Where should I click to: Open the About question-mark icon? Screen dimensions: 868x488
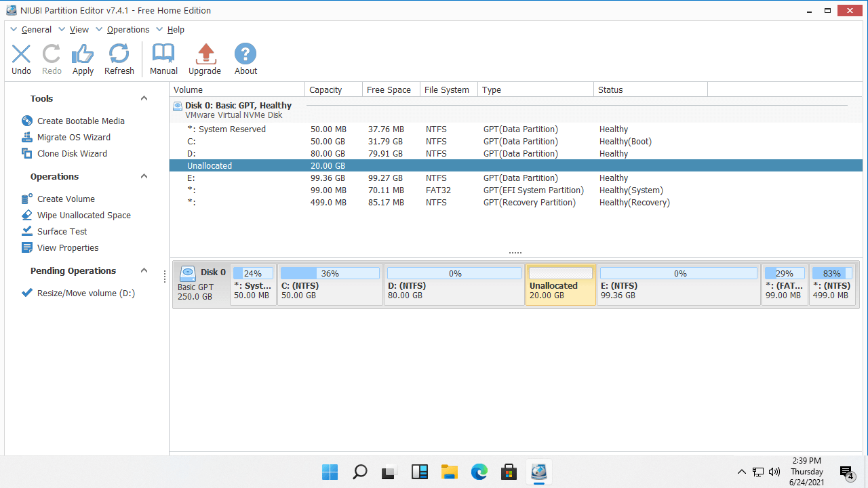(245, 55)
